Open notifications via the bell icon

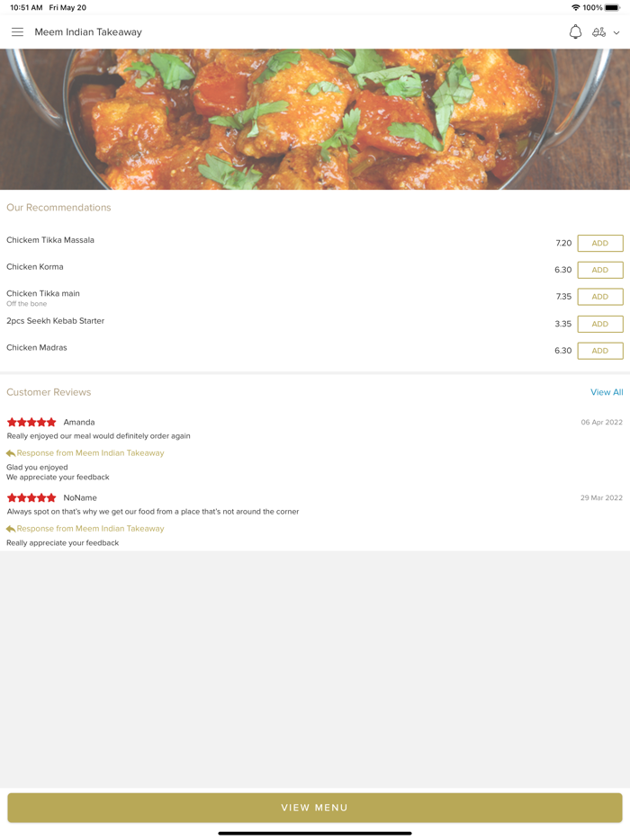[x=575, y=31]
